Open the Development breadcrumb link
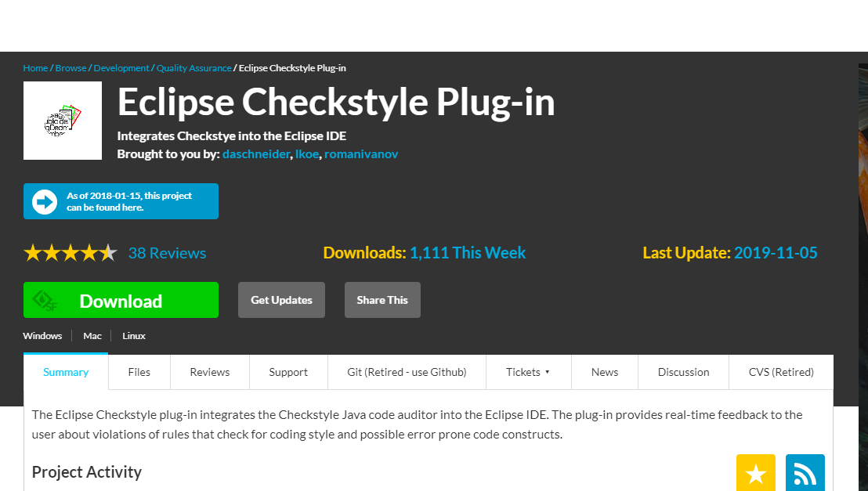This screenshot has width=868, height=491. click(x=121, y=68)
